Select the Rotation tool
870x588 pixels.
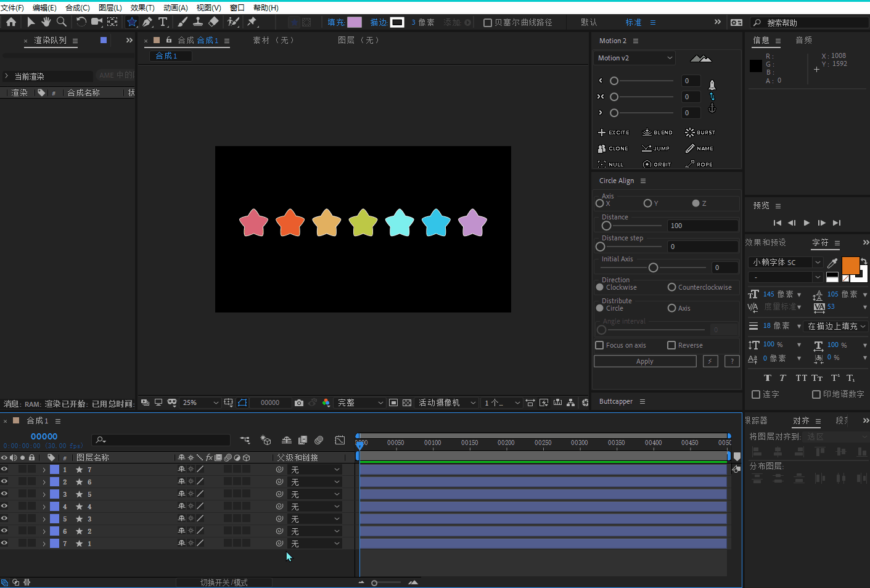[81, 22]
